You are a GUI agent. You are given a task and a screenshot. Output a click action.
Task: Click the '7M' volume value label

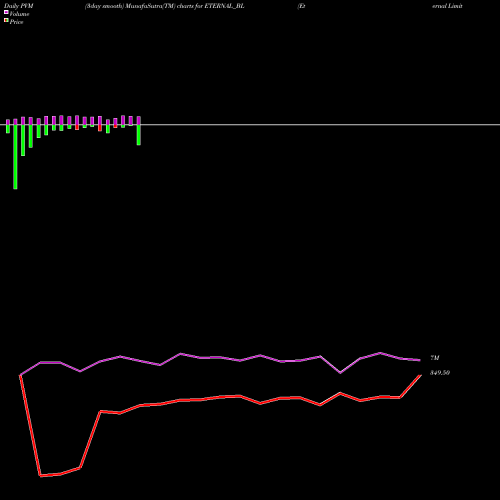(435, 358)
